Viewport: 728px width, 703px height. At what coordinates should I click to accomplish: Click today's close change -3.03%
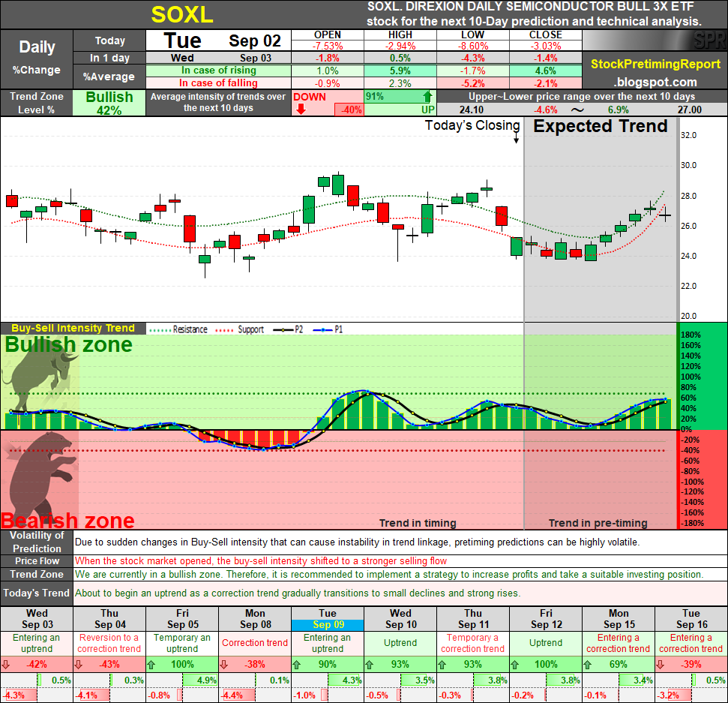click(546, 46)
